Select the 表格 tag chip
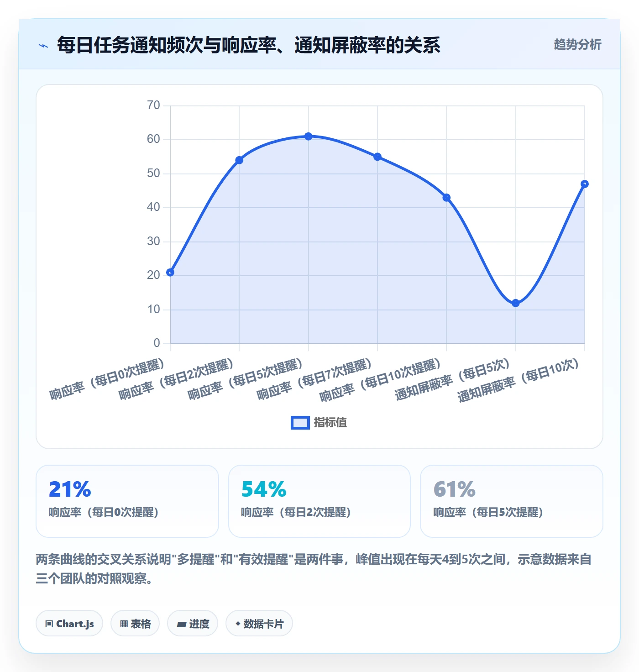639x672 pixels. 135,624
